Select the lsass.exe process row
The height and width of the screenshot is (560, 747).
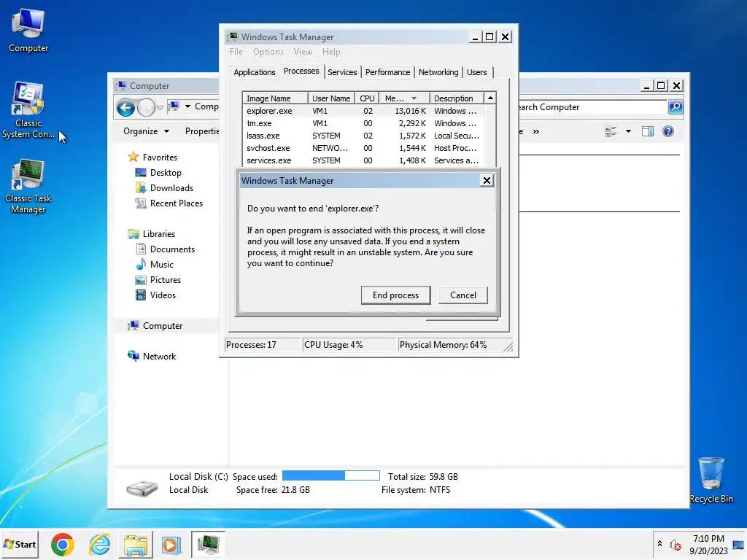click(363, 136)
